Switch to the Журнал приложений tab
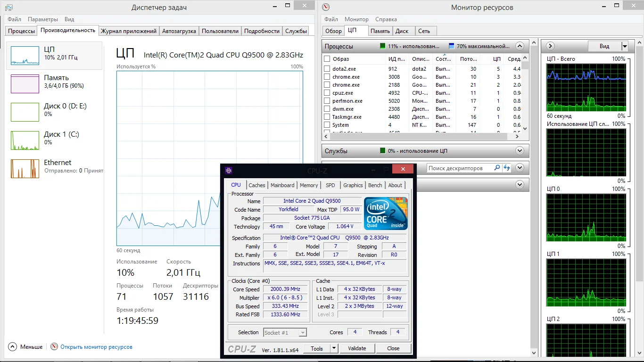644x362 pixels. point(129,31)
